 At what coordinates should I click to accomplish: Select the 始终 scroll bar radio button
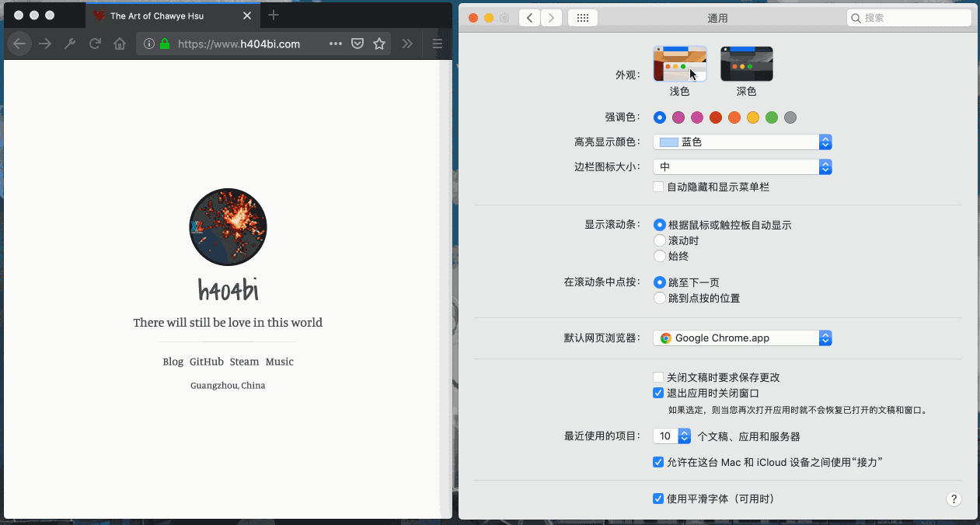660,256
